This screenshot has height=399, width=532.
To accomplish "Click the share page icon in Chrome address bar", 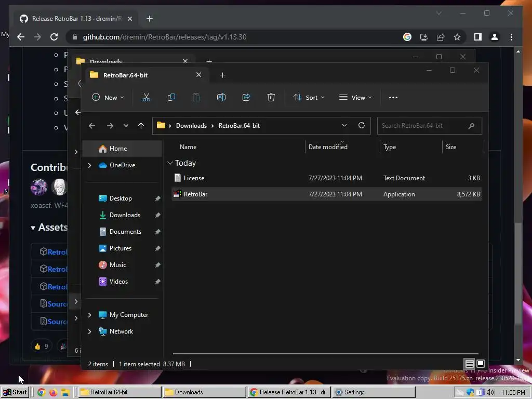I will pyautogui.click(x=441, y=37).
